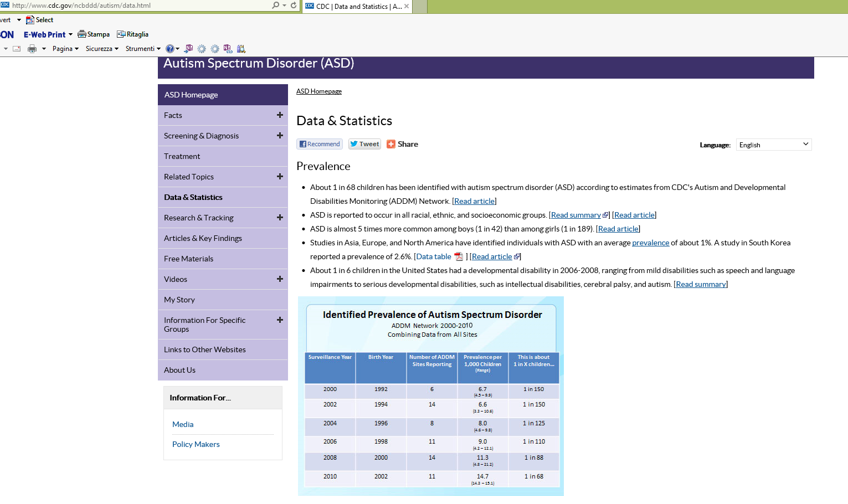
Task: Open ASD Homepage in sidebar header
Action: click(223, 95)
